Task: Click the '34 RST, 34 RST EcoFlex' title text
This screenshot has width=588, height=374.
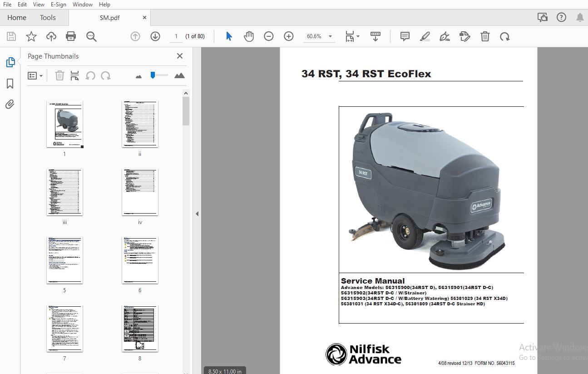Action: pos(366,74)
